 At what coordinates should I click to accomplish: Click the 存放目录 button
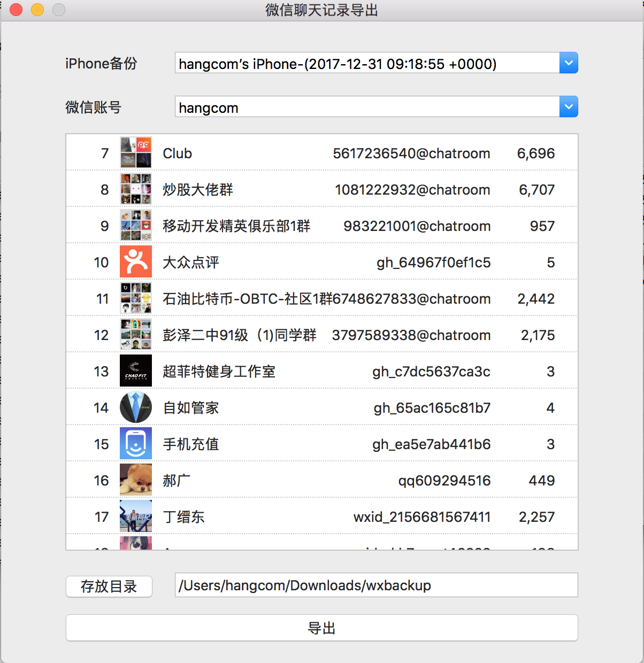pyautogui.click(x=109, y=587)
